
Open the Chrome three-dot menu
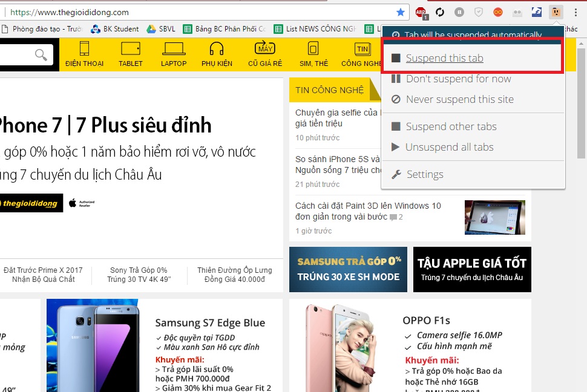(x=576, y=12)
